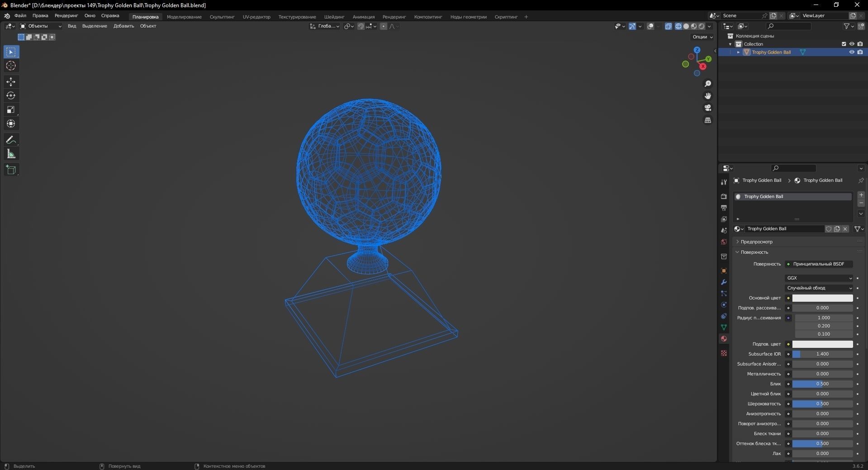Open the outliner filter dropdown
Image resolution: width=868 pixels, height=470 pixels.
point(849,27)
